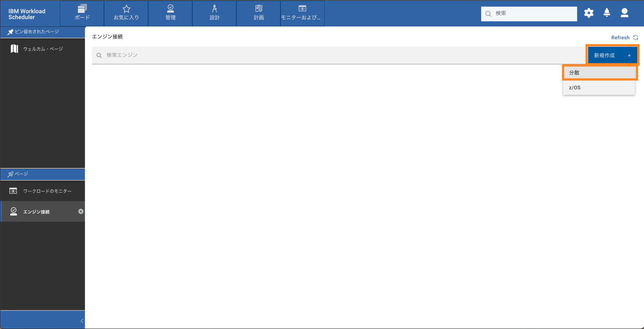
Task: Click the ピン留めされたページ section header
Action: click(x=43, y=32)
